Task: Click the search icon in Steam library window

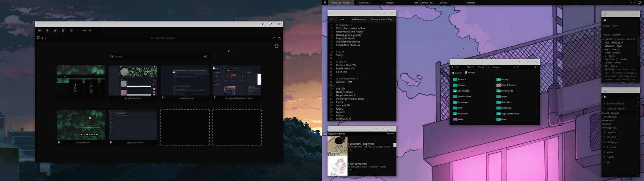Action: 605,97
